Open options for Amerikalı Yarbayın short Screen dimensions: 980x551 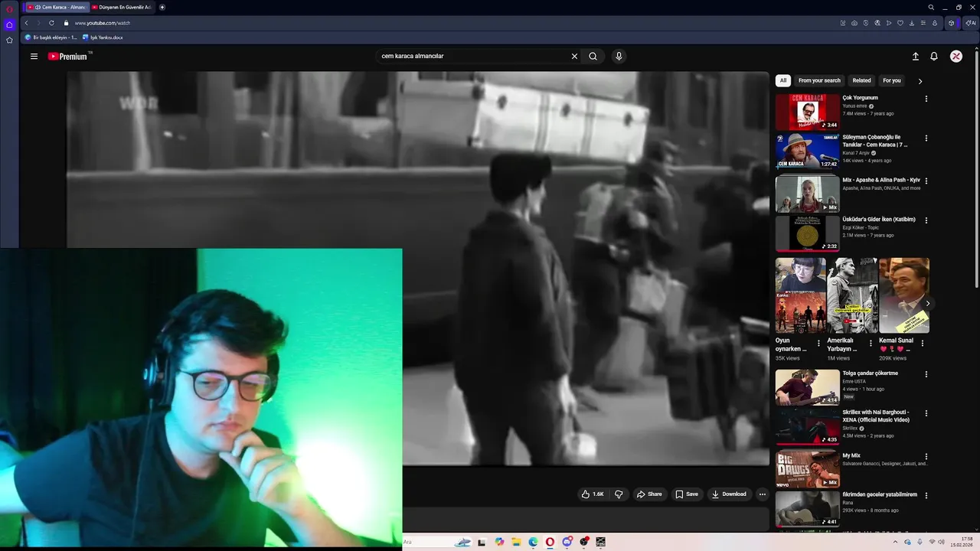pos(871,344)
